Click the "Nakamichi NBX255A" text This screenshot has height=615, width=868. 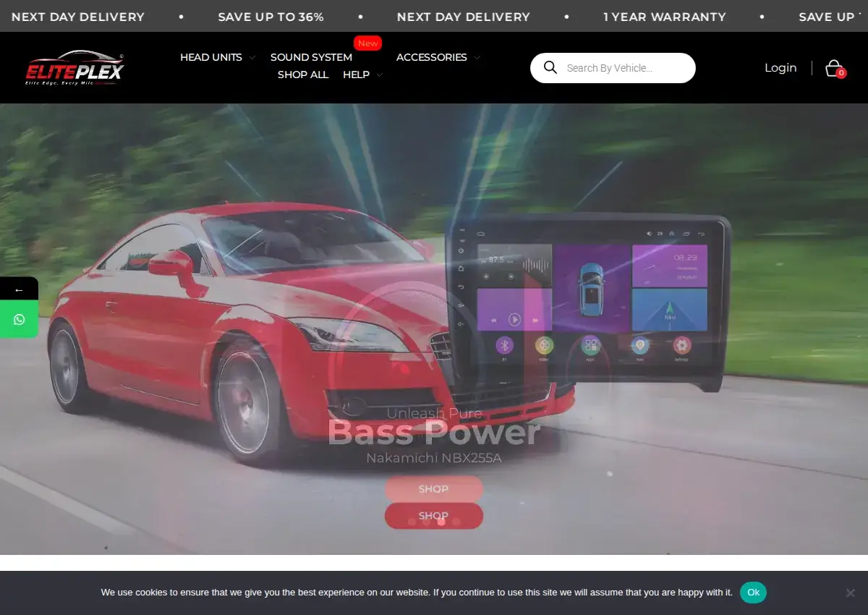434,458
